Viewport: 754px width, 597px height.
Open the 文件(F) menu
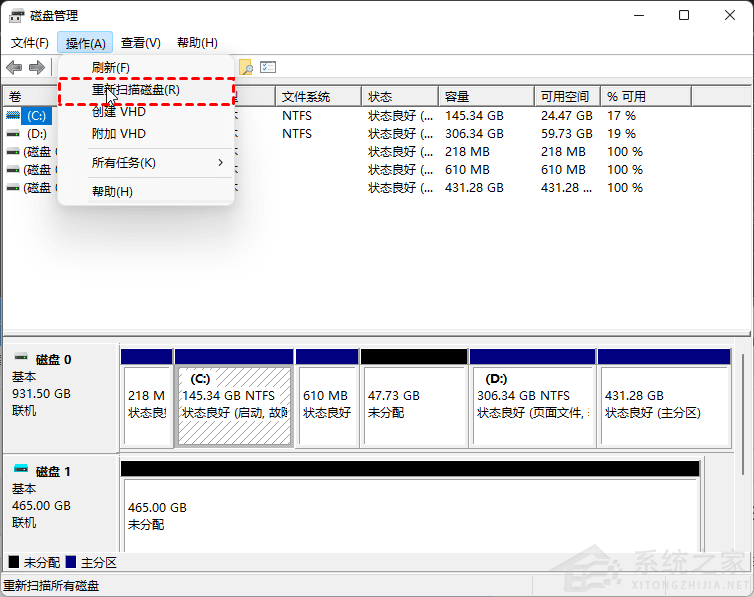[x=30, y=43]
